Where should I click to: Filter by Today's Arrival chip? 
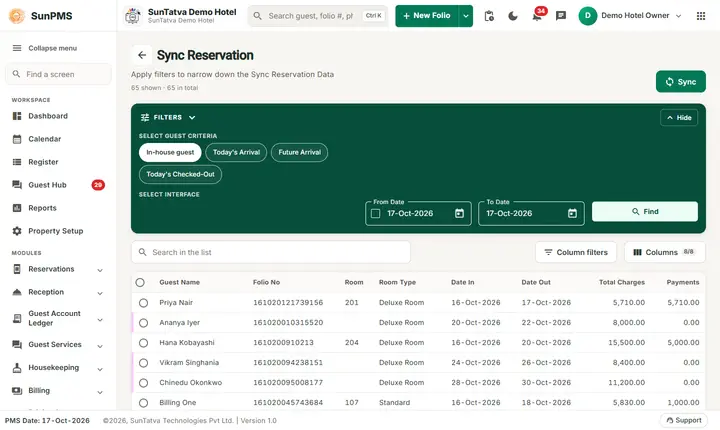(x=236, y=153)
